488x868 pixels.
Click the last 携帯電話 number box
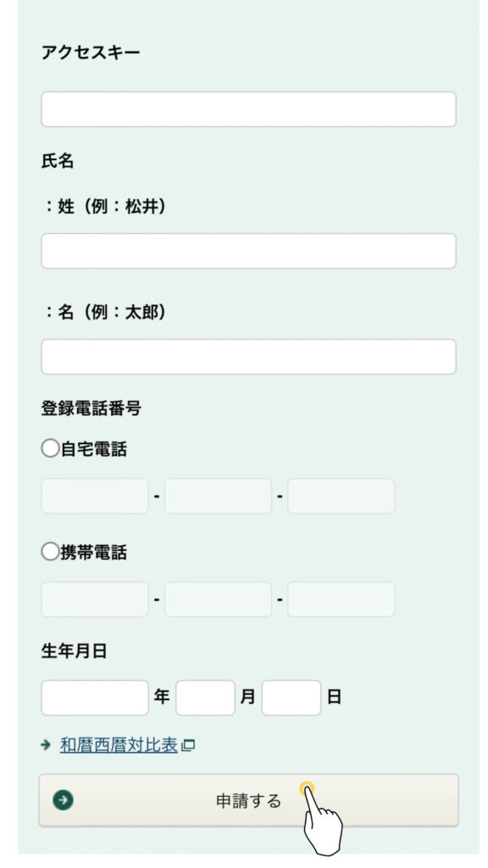pos(341,599)
